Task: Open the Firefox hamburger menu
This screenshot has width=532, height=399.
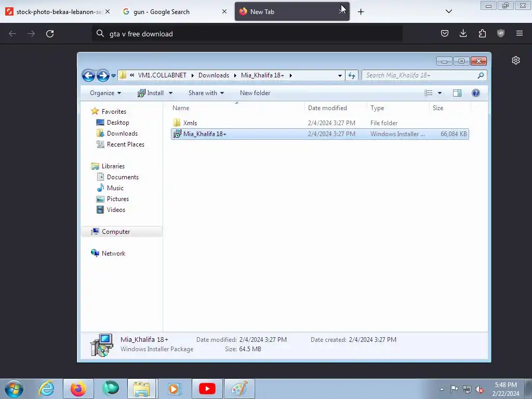Action: 520,33
